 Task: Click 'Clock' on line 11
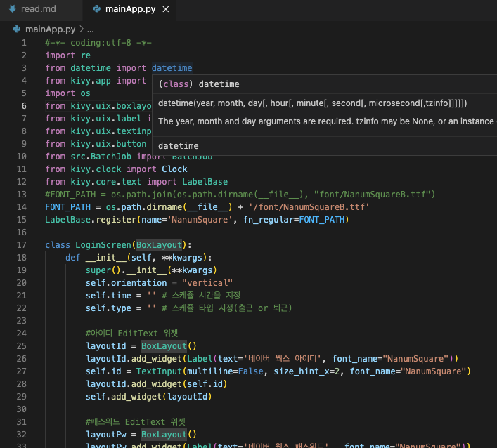click(174, 169)
